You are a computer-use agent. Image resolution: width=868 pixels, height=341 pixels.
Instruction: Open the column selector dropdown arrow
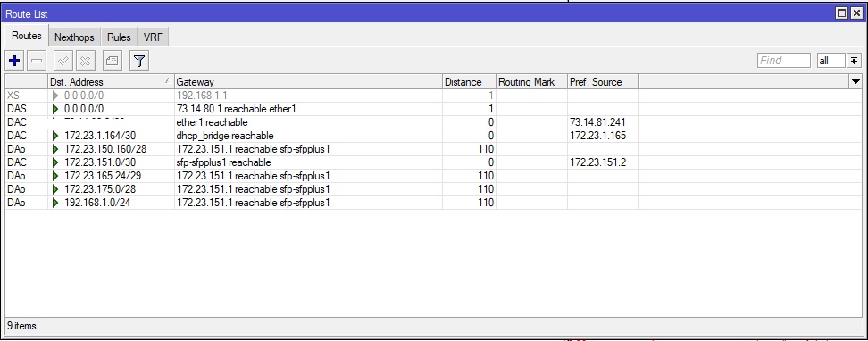[855, 82]
